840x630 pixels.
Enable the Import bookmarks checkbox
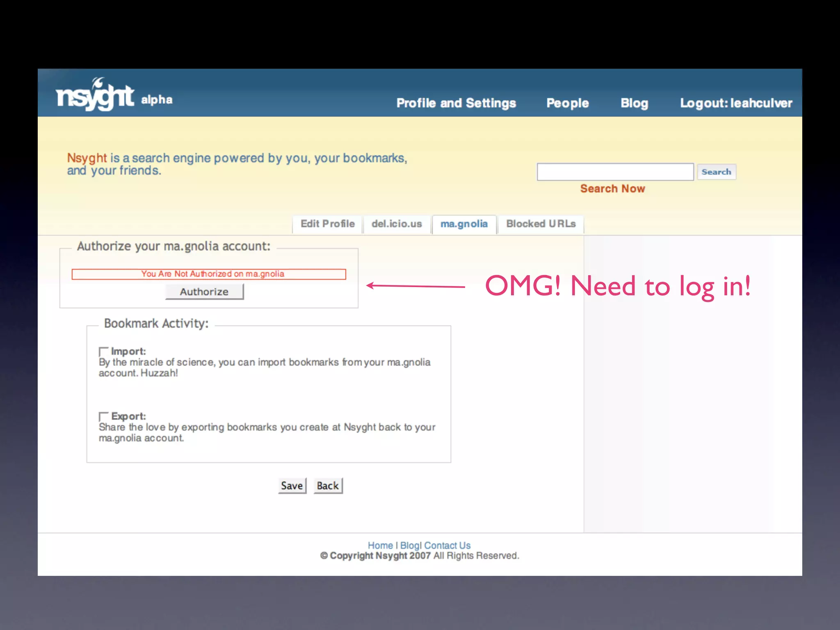[103, 352]
